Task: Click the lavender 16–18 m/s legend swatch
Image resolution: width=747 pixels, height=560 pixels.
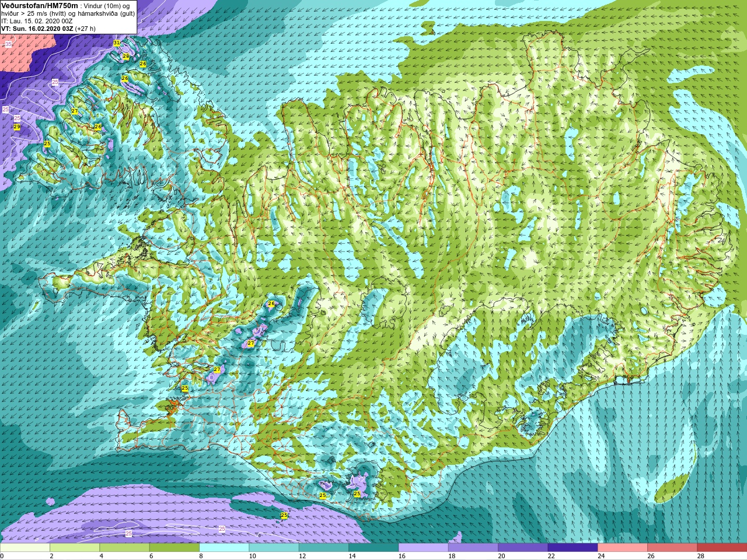Action: click(423, 548)
